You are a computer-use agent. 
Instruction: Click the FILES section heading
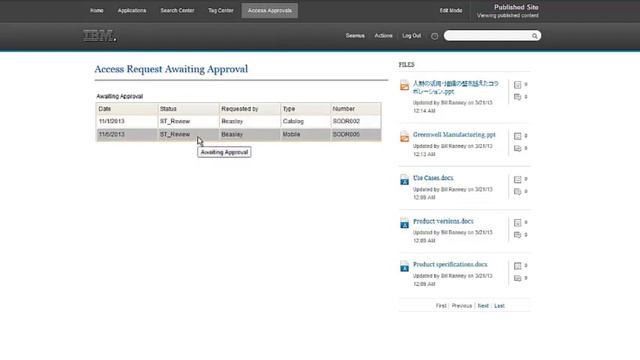(x=407, y=65)
